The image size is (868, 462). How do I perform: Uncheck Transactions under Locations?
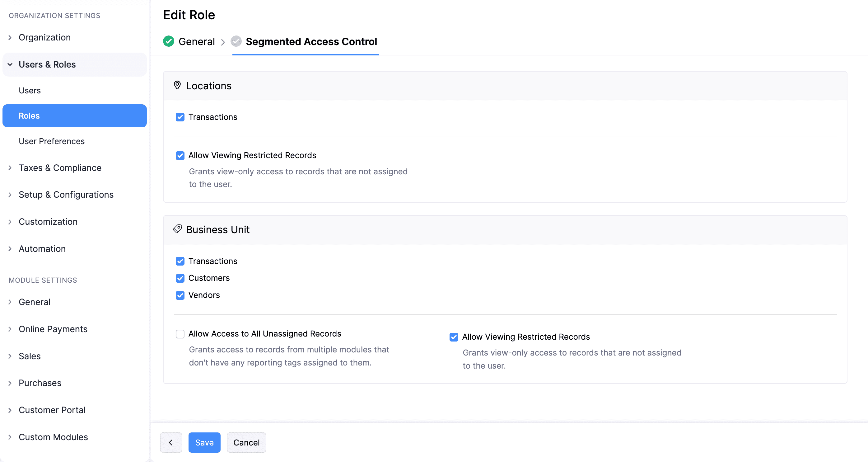coord(180,117)
